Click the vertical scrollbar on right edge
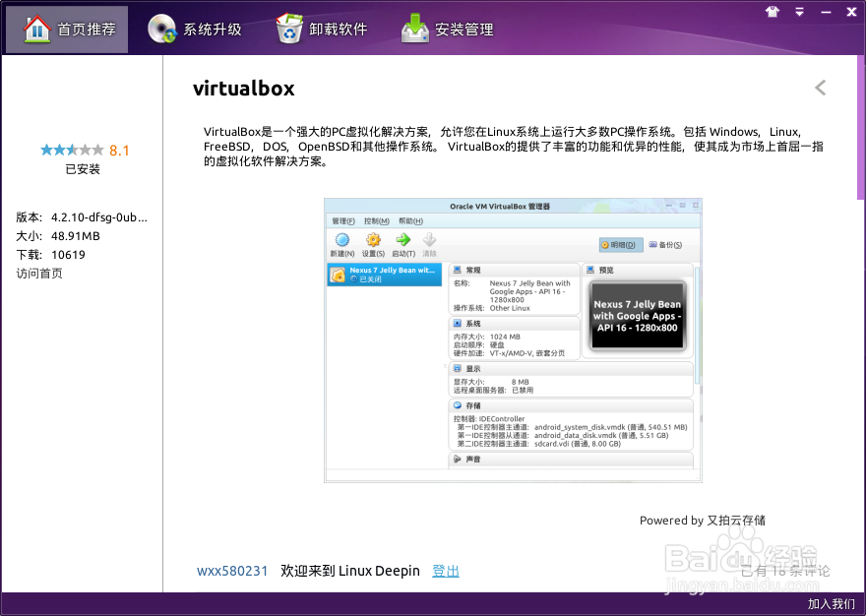This screenshot has width=866, height=616. point(861,127)
